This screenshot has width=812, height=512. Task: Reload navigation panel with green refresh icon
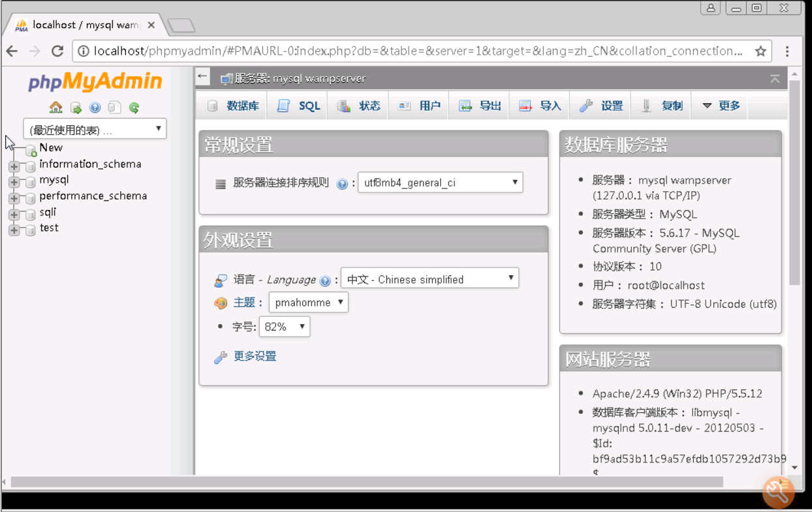pos(134,108)
